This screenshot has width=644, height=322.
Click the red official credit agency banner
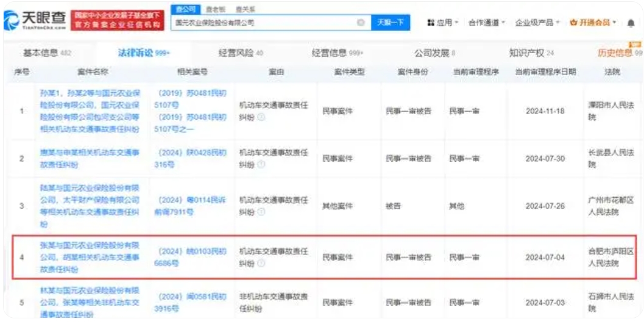[x=117, y=20]
